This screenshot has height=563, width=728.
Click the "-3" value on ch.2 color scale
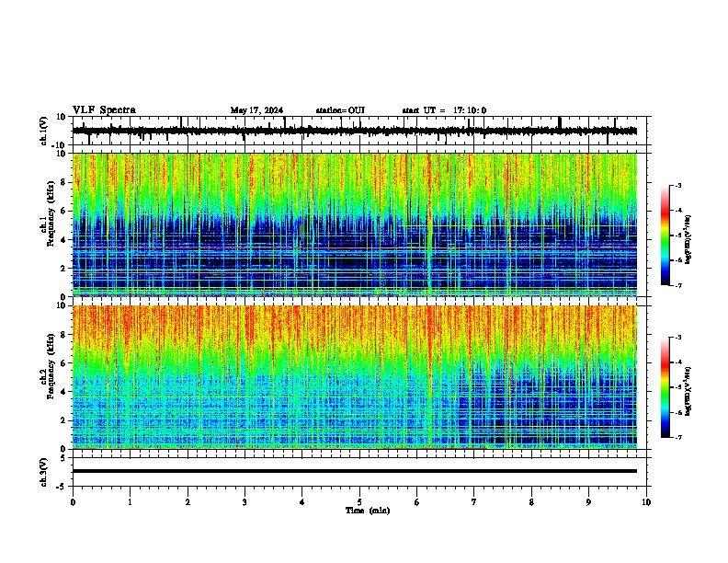(x=677, y=338)
